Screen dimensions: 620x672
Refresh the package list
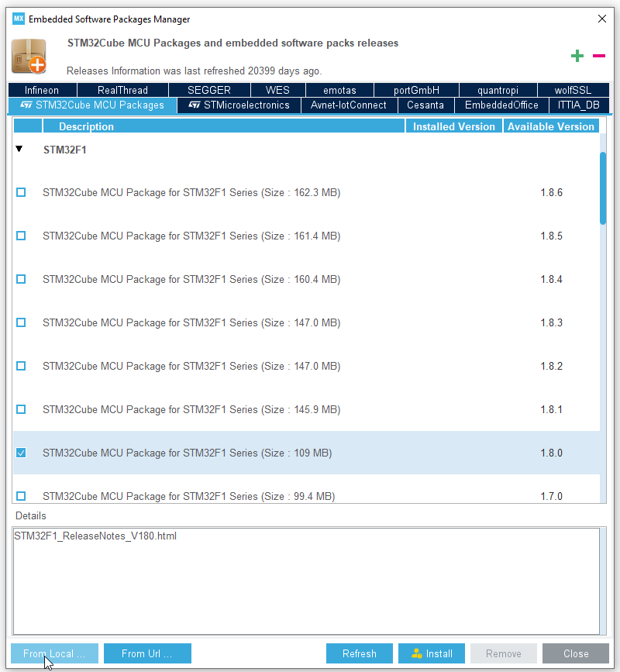[x=360, y=653]
